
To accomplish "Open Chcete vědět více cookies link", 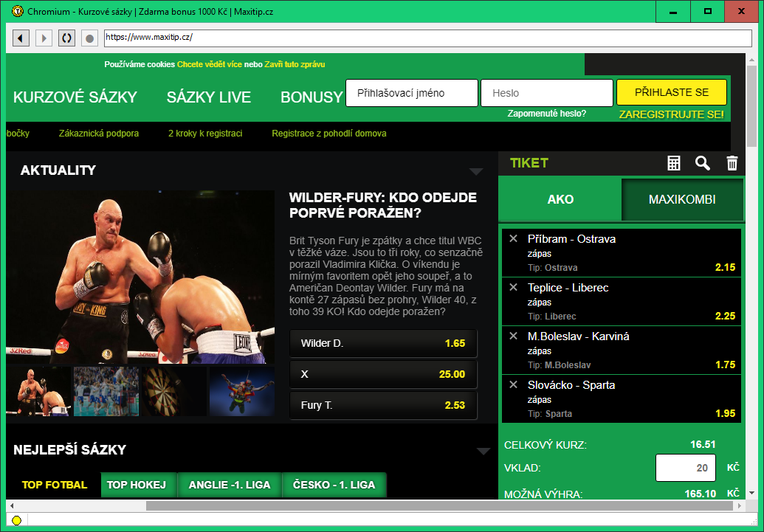I will [x=210, y=64].
